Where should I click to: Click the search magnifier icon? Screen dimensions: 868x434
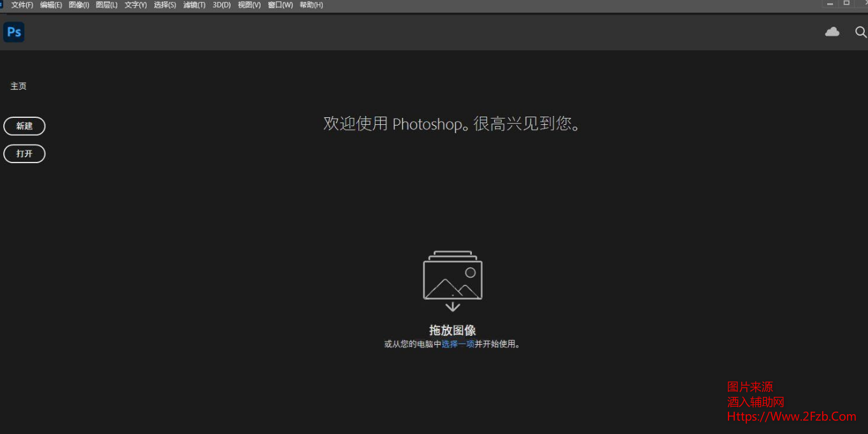pyautogui.click(x=860, y=32)
